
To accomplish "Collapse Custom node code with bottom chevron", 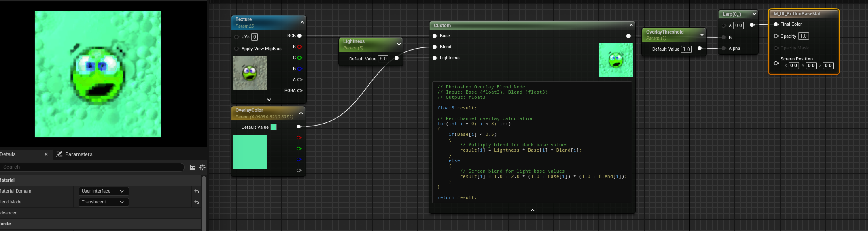I will point(533,210).
